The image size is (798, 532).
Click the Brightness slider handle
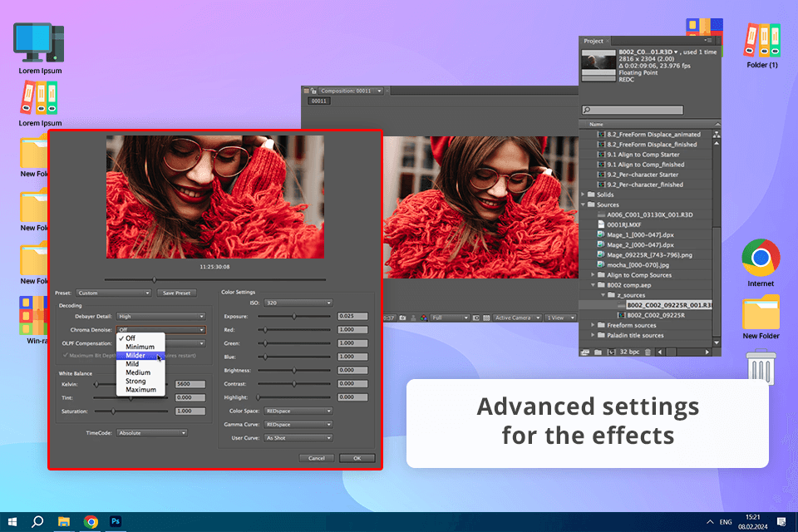coord(294,371)
